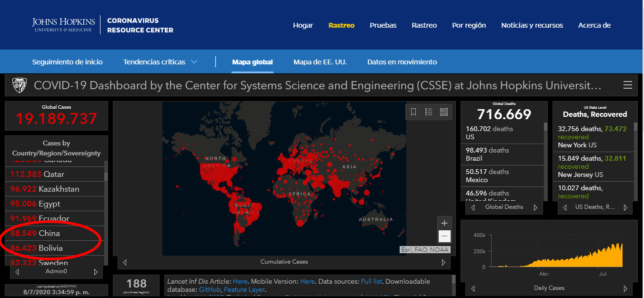This screenshot has width=644, height=298.
Task: Open the Mobile Version Here link
Action: [x=307, y=281]
